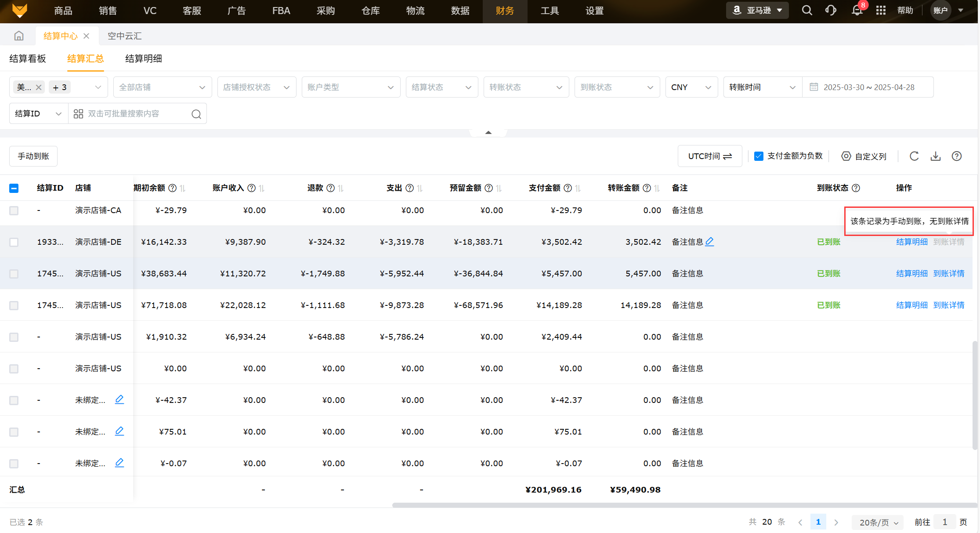Edit note pencil for 演示店铺-DE row
The height and width of the screenshot is (533, 980).
point(709,241)
